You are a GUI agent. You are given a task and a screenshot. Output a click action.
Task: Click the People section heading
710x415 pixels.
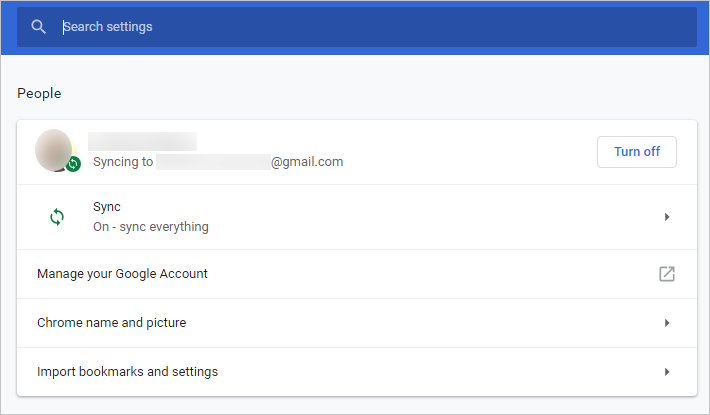[39, 93]
